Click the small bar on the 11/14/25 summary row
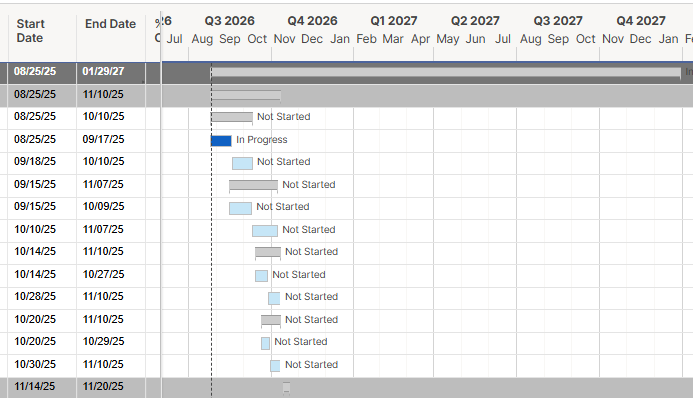This screenshot has width=693, height=398. [x=286, y=388]
